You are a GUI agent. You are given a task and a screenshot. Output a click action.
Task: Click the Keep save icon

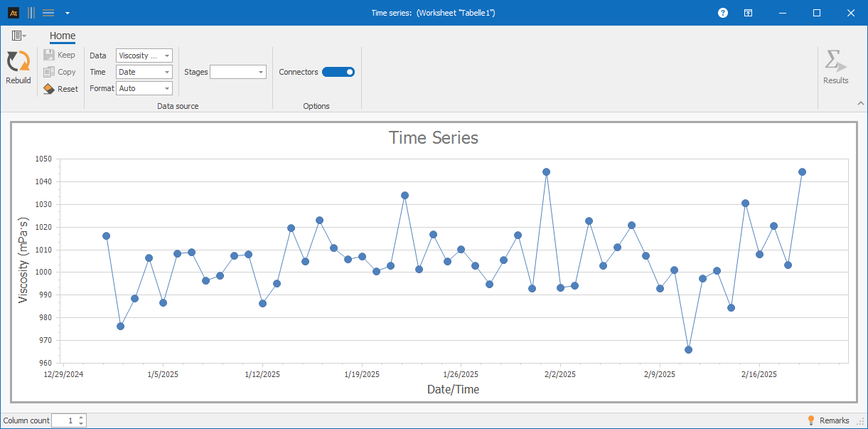(x=49, y=55)
